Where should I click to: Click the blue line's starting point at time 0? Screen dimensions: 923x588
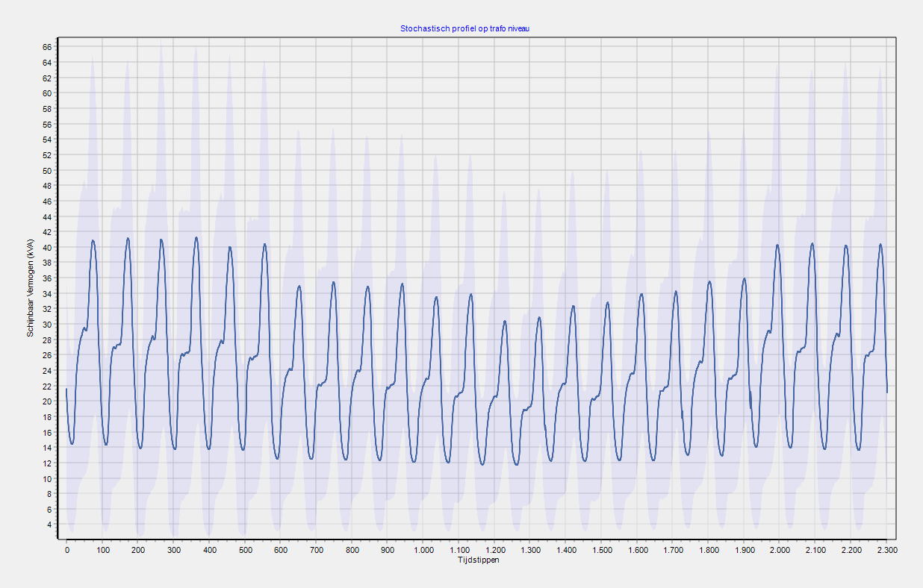tap(66, 389)
